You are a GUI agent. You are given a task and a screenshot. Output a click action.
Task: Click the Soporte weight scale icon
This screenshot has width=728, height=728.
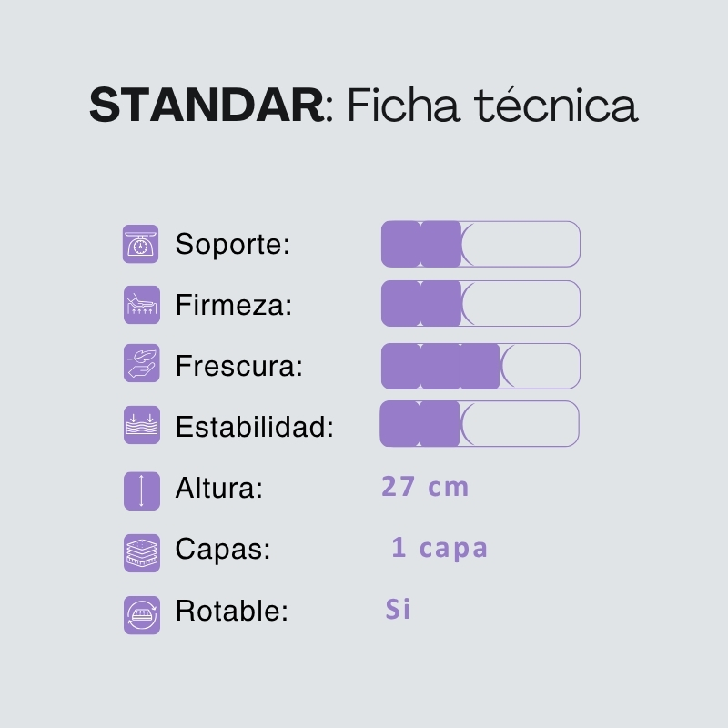[141, 245]
